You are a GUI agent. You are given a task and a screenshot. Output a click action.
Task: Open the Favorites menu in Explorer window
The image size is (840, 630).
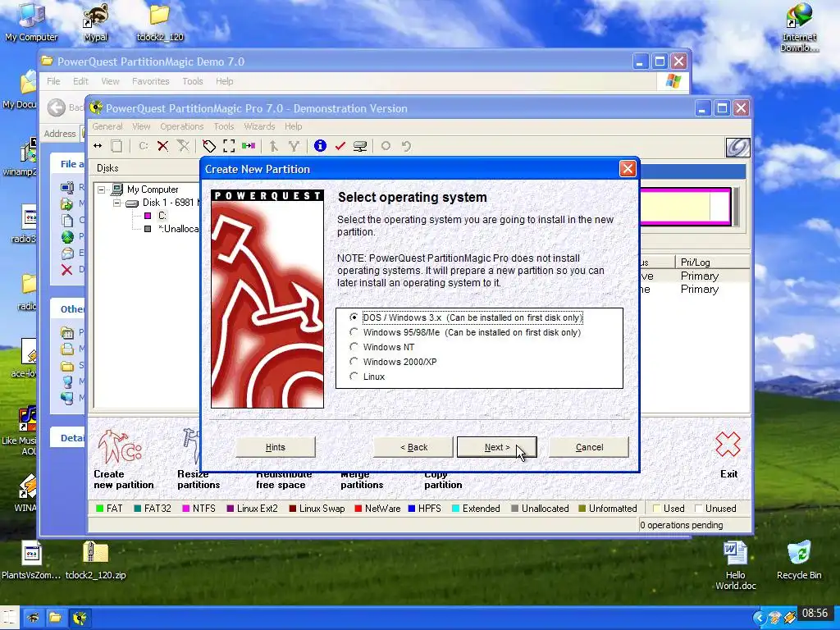[151, 81]
